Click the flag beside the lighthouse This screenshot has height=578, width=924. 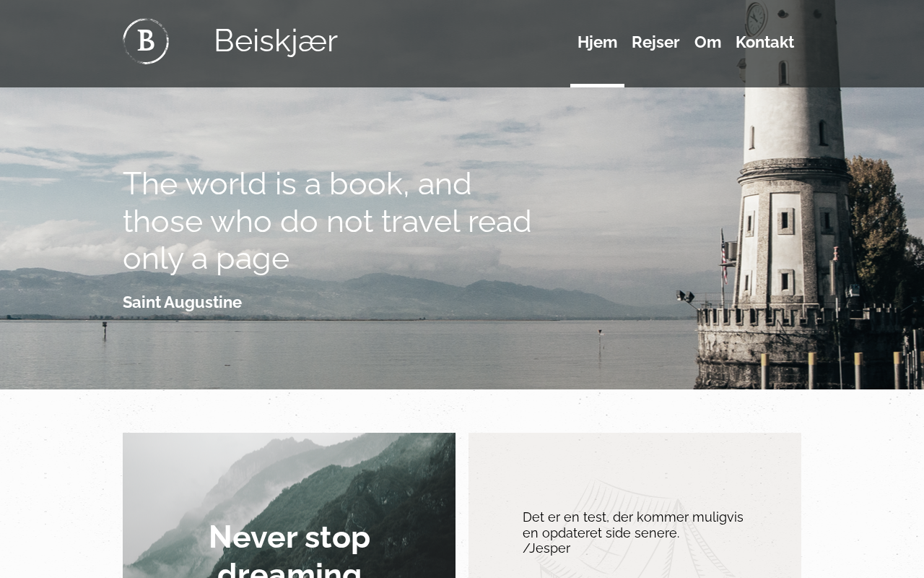[724, 264]
